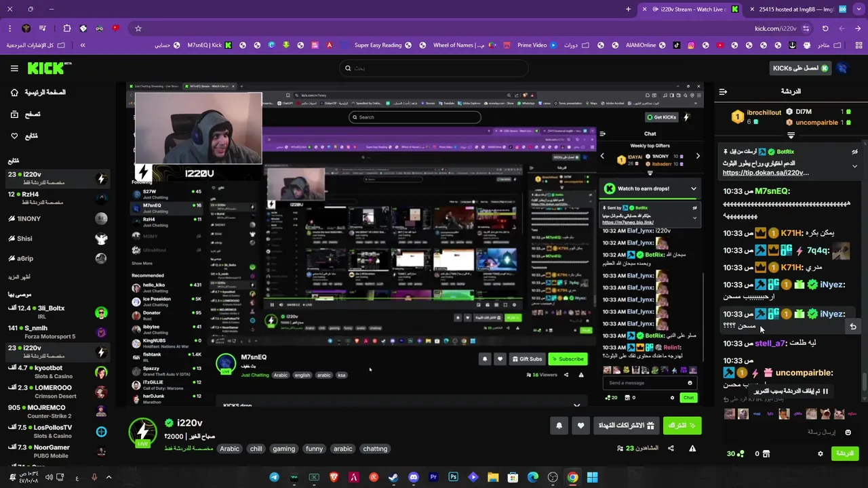Click the report warning icon under the stream
Viewport: 868px width, 488px height.
tap(692, 448)
